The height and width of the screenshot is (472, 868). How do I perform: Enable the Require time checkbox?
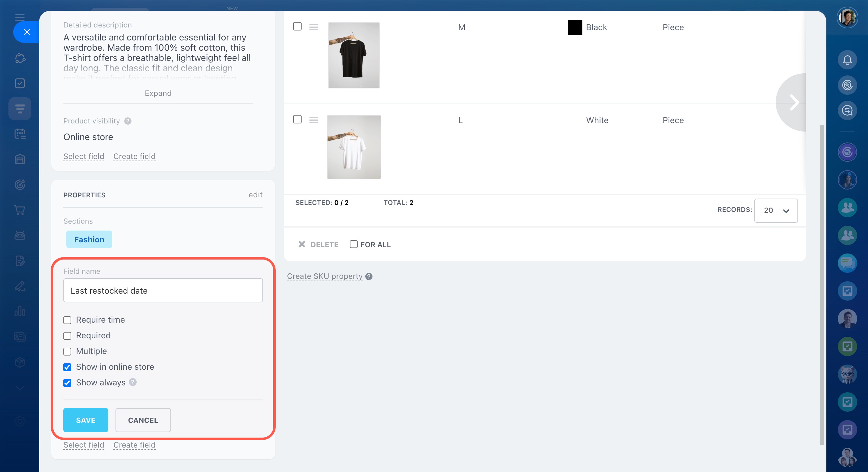[67, 320]
